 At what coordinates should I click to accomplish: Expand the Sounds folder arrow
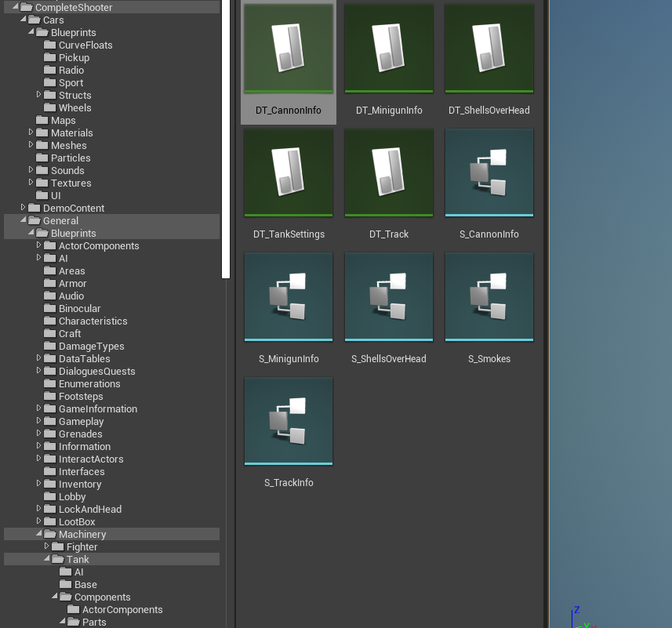(31, 169)
